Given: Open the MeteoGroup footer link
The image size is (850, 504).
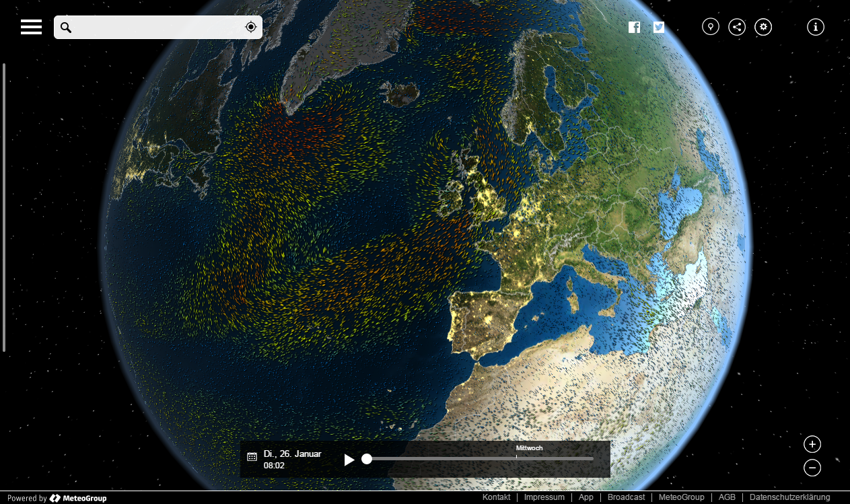Looking at the screenshot, I should pos(682,497).
